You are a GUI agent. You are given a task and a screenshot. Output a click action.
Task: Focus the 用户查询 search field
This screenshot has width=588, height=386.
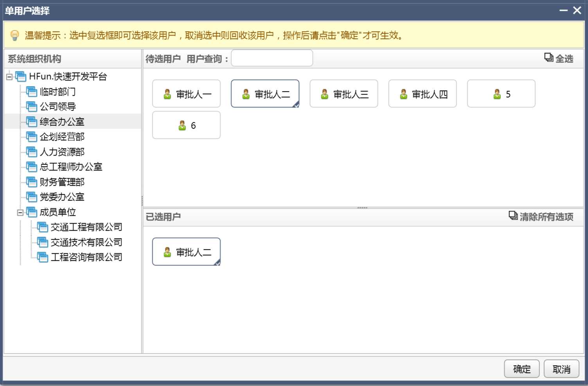[x=272, y=58]
